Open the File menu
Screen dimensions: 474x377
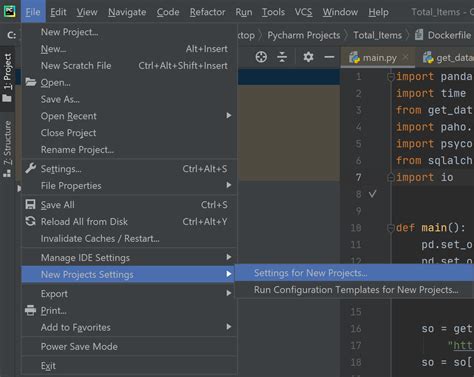coord(33,12)
